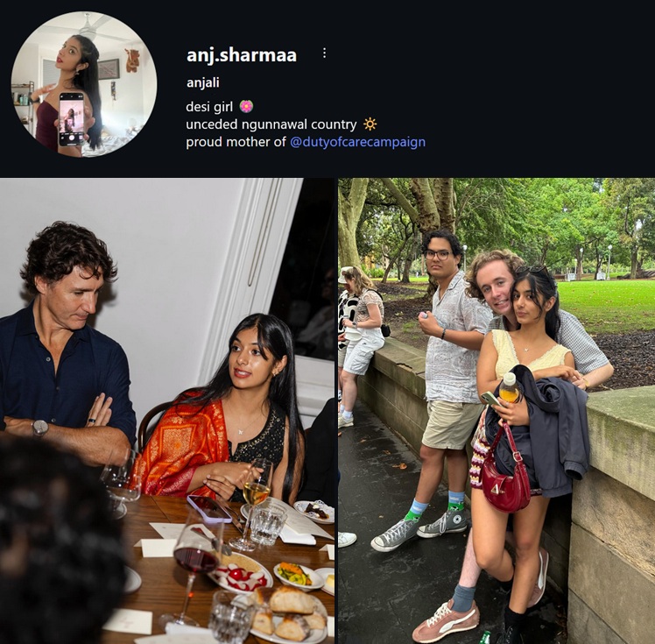
Task: Click the pink flower emoji after desi girl
Action: [x=246, y=107]
